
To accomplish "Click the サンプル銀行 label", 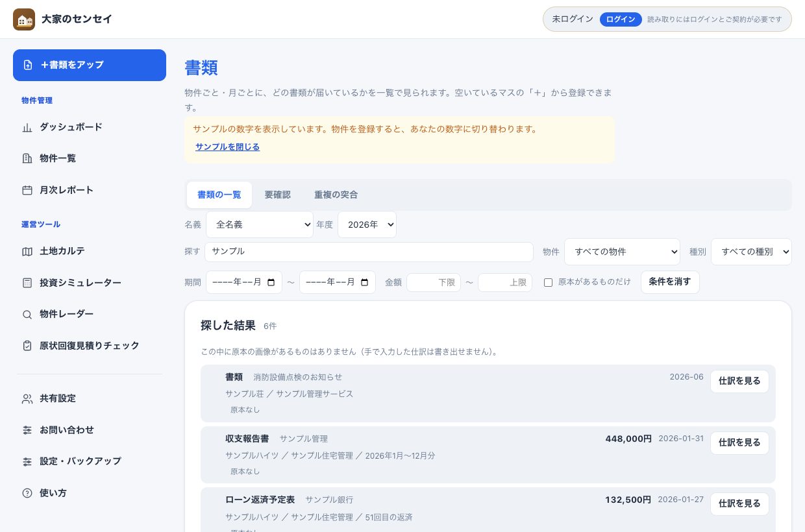I will click(x=329, y=500).
